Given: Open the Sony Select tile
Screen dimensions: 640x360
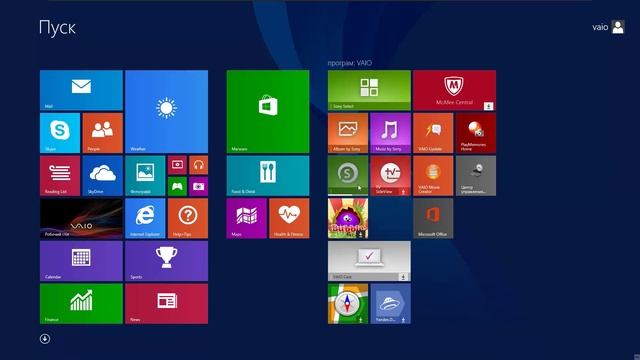Looking at the screenshot, I should (x=369, y=90).
